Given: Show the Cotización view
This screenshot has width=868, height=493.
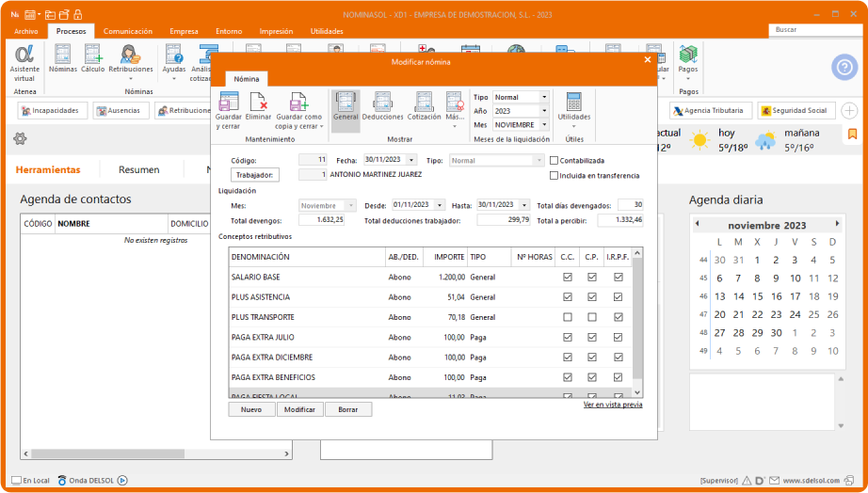Looking at the screenshot, I should click(x=424, y=102).
